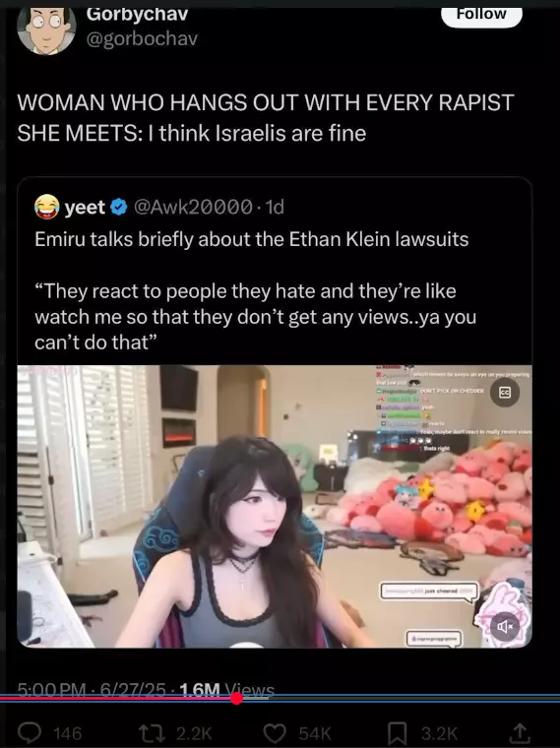
Task: Open the @gorbochav handle link
Action: (x=142, y=39)
